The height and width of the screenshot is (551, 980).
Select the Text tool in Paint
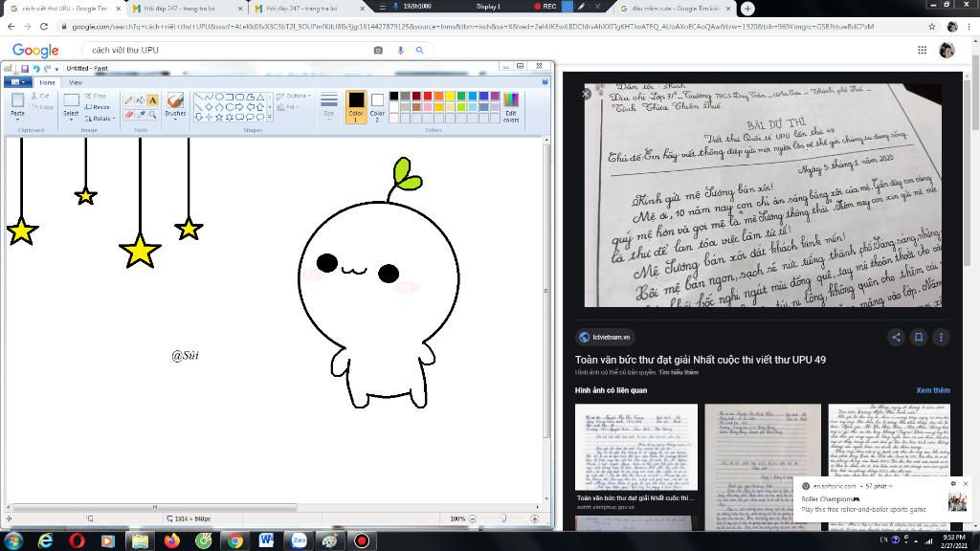[x=152, y=99]
